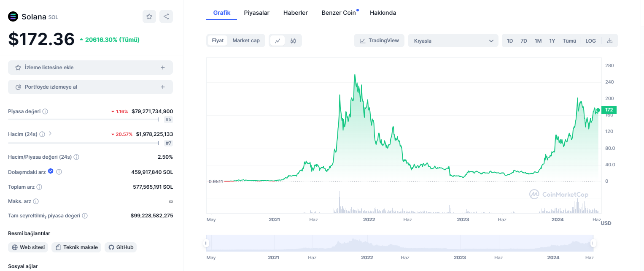Click the $172.36 price text

pyautogui.click(x=41, y=39)
